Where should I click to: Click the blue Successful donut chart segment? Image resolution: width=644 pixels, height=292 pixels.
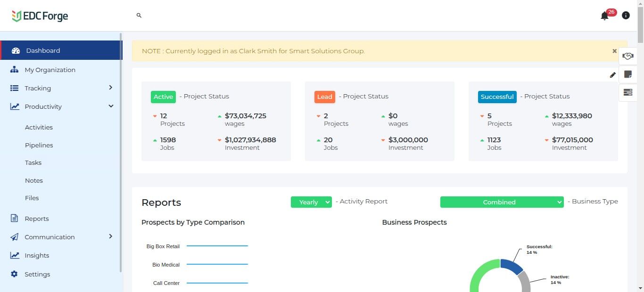(512, 266)
